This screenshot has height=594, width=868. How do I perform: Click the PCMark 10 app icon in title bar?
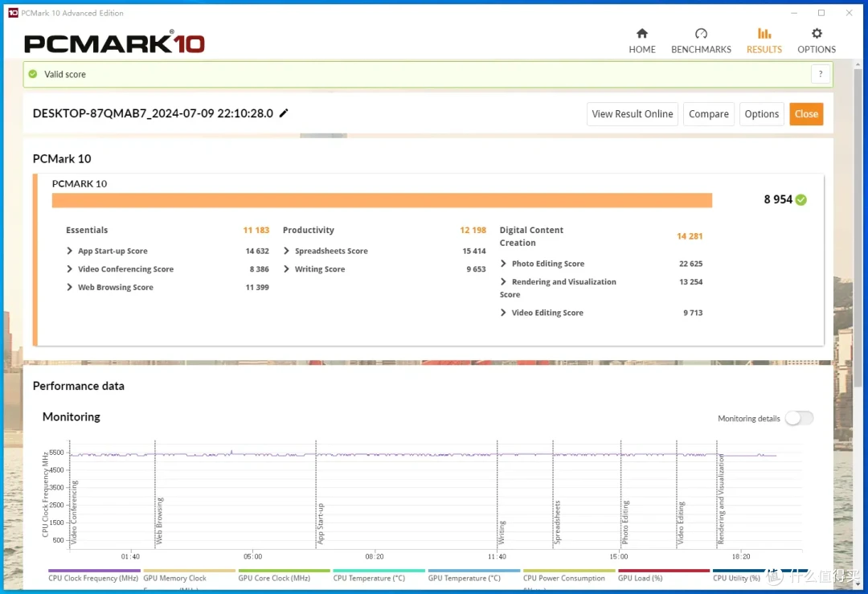14,12
